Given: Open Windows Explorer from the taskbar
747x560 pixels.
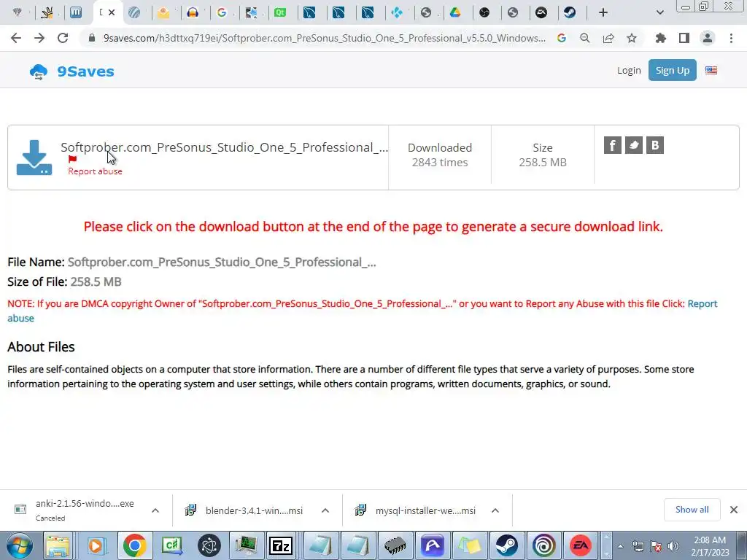Looking at the screenshot, I should pyautogui.click(x=58, y=545).
